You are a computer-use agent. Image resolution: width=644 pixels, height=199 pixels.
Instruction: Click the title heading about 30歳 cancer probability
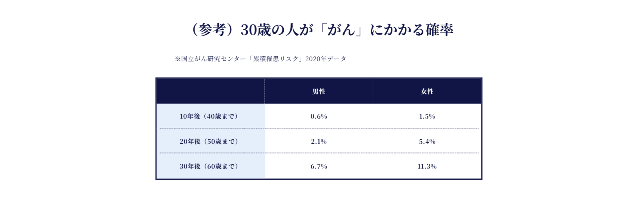pyautogui.click(x=322, y=30)
